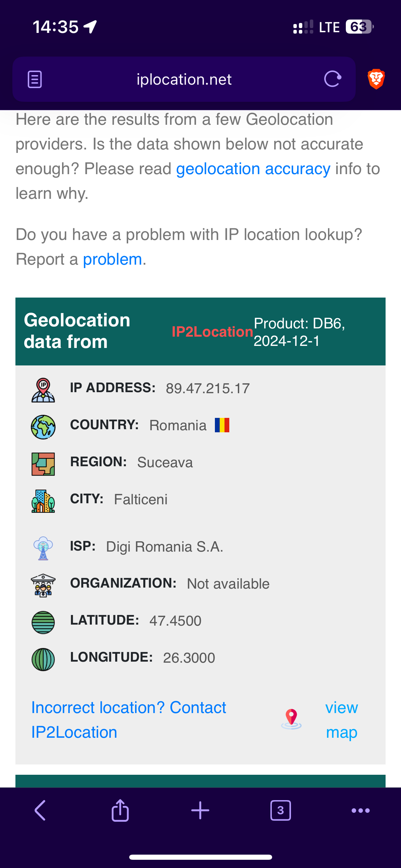
Task: Open the three-dots more menu
Action: coord(361,810)
